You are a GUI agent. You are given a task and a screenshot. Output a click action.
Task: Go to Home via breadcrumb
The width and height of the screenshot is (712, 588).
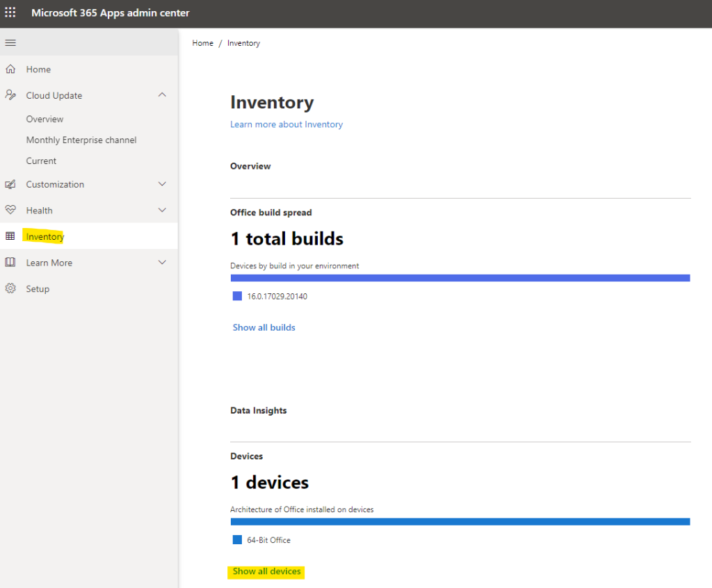click(202, 43)
